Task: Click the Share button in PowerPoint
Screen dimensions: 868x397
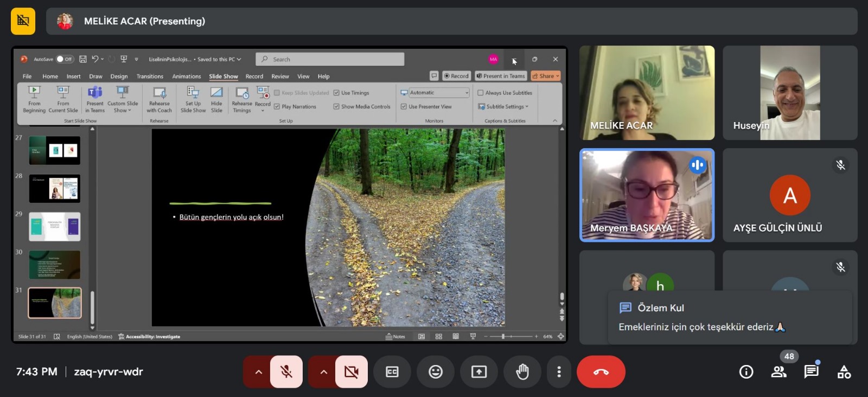Action: pyautogui.click(x=545, y=76)
